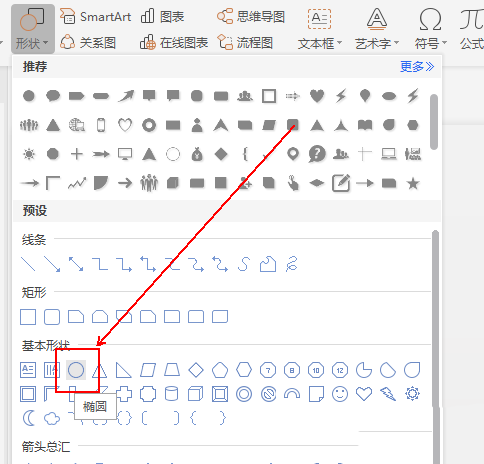Select the smiley face shape
This screenshot has height=464, width=484.
tap(340, 394)
